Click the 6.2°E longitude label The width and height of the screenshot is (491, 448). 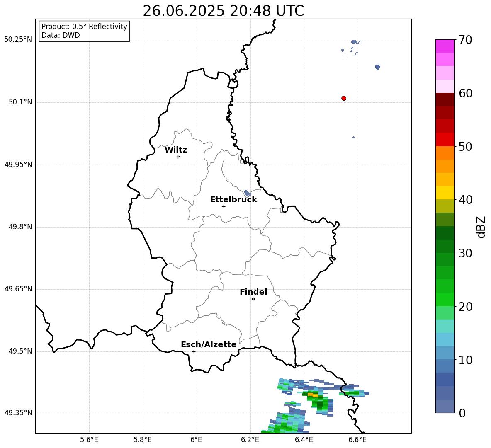click(x=250, y=440)
